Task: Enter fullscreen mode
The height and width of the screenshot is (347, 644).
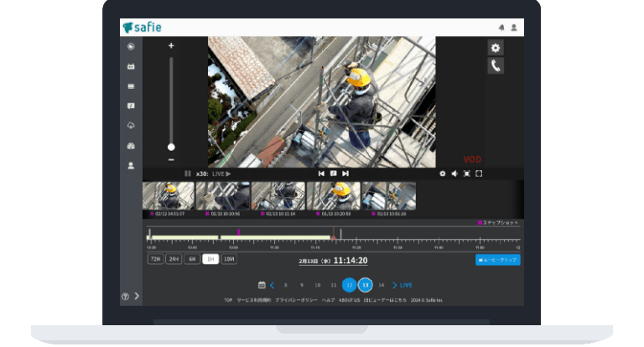Action: (479, 173)
